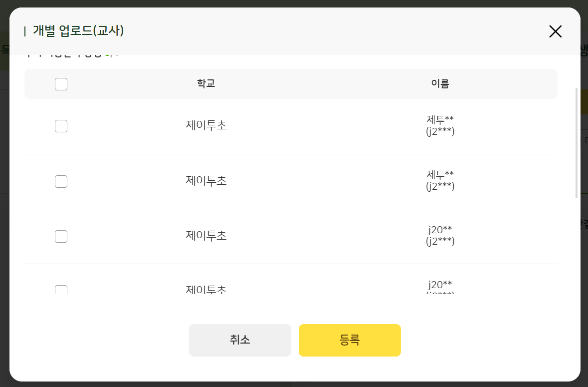The height and width of the screenshot is (387, 588).
Task: Click the 개별 업로드(교사) dialog title
Action: tap(78, 31)
